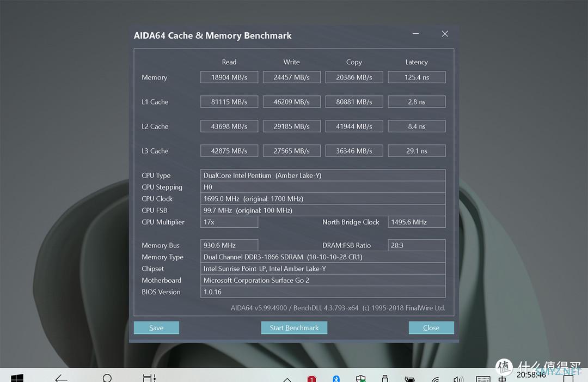Viewport: 588px width, 382px height.
Task: Click the Write column header
Action: (x=292, y=62)
